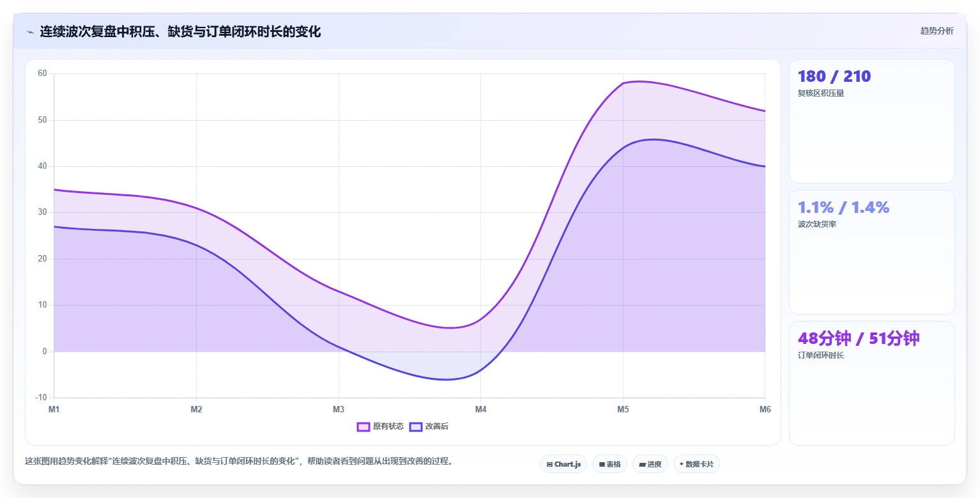
Task: Click the purple 原有状态 legend swatch
Action: tap(364, 426)
